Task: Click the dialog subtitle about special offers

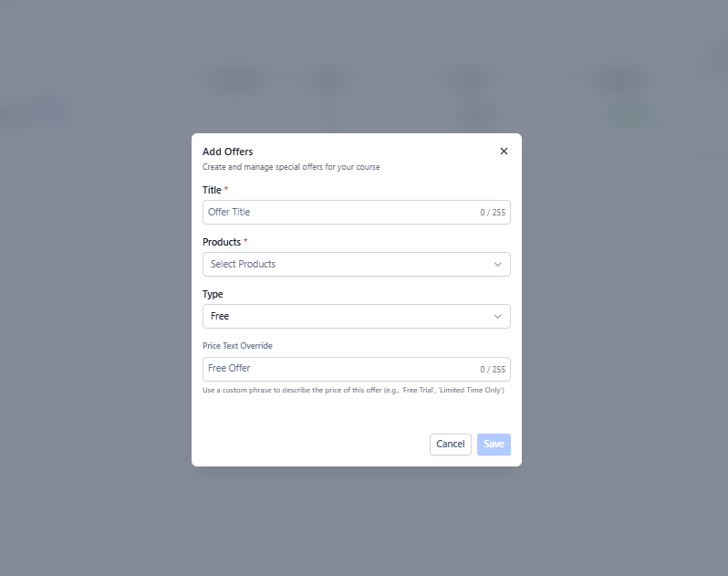Action: tap(291, 167)
